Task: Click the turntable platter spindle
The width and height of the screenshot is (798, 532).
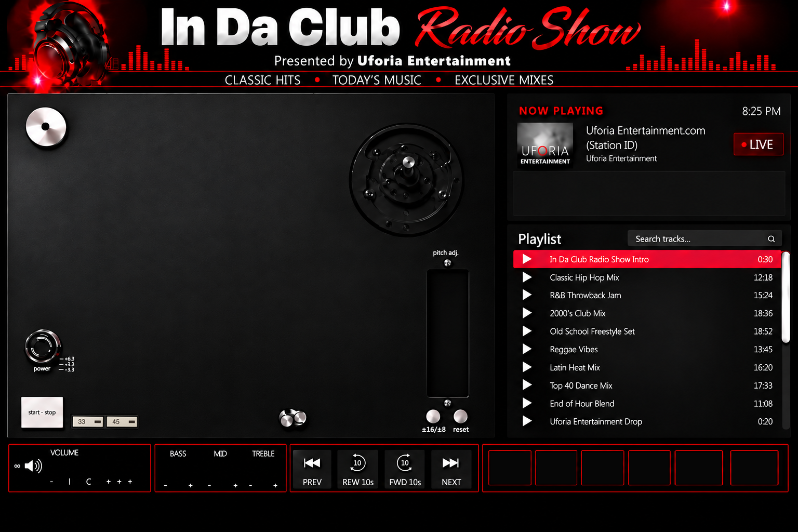Action: (x=408, y=163)
